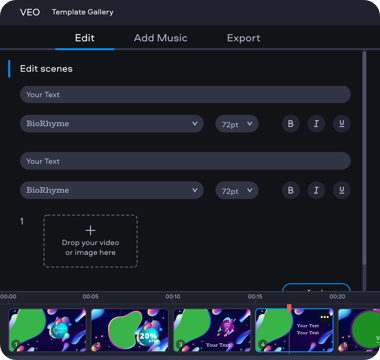Viewport: 380px width, 360px height.
Task: Toggle underline for the second text
Action: (342, 190)
